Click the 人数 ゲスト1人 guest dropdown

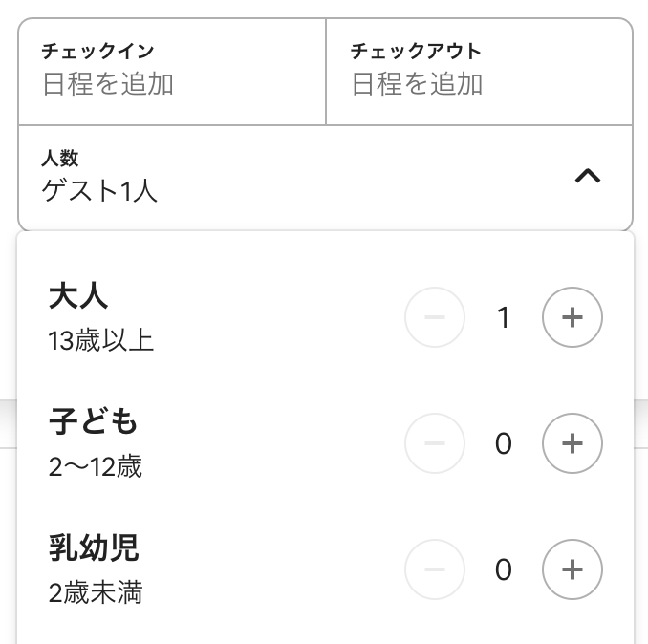point(325,178)
